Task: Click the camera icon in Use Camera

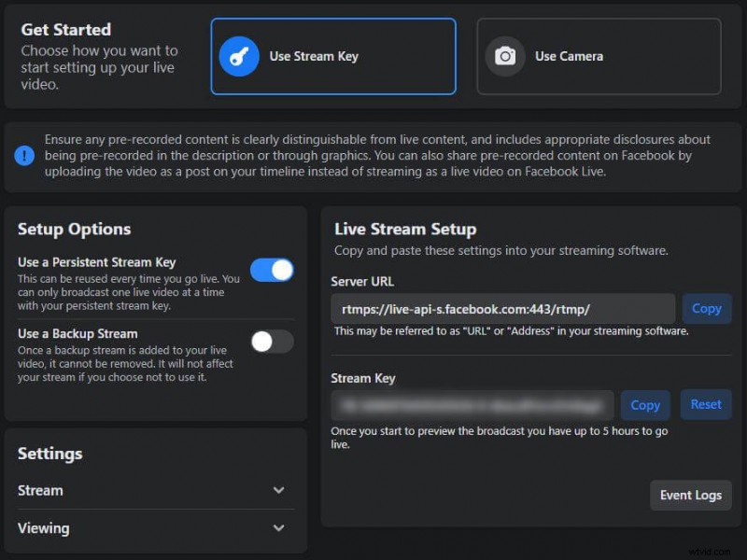Action: pyautogui.click(x=505, y=56)
